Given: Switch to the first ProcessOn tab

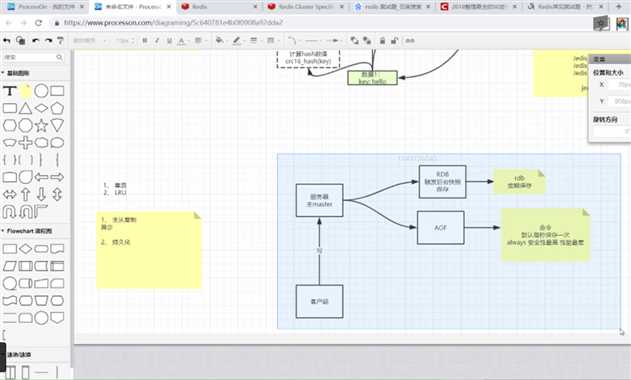Looking at the screenshot, I should click(45, 6).
